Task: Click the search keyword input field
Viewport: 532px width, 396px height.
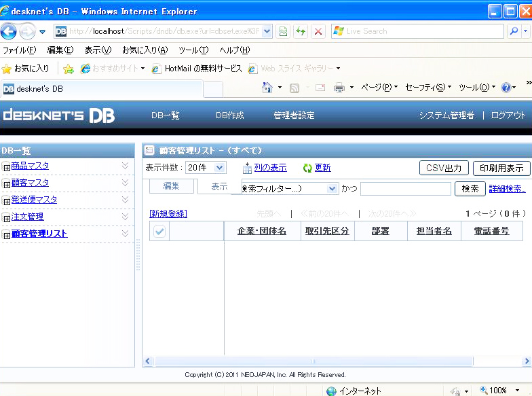Action: 405,189
